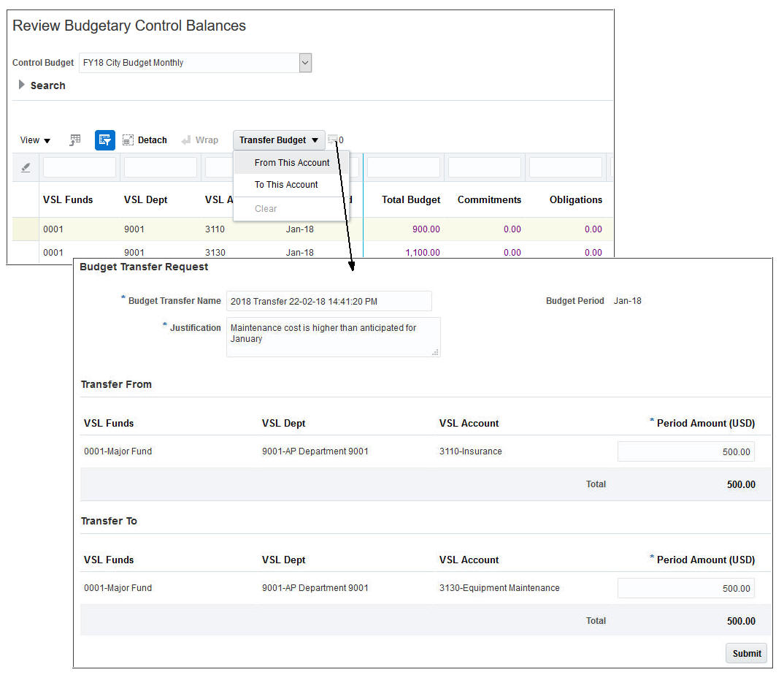Click the Submit button

click(x=746, y=653)
